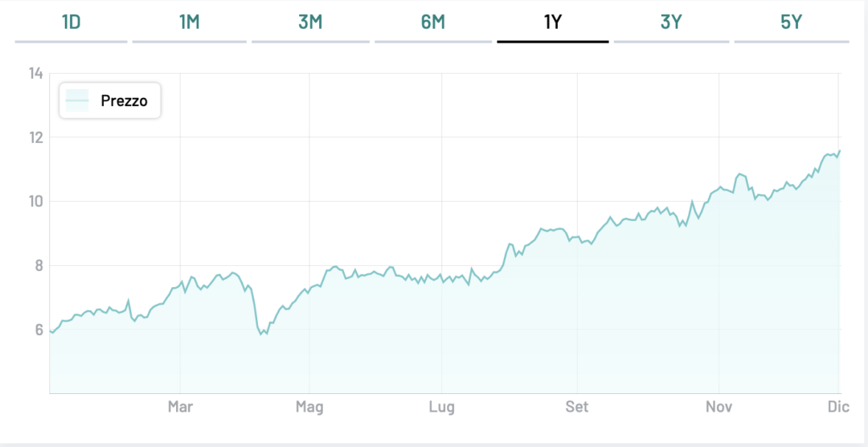868x447 pixels.
Task: Click the Mag month axis label
Action: pyautogui.click(x=309, y=407)
